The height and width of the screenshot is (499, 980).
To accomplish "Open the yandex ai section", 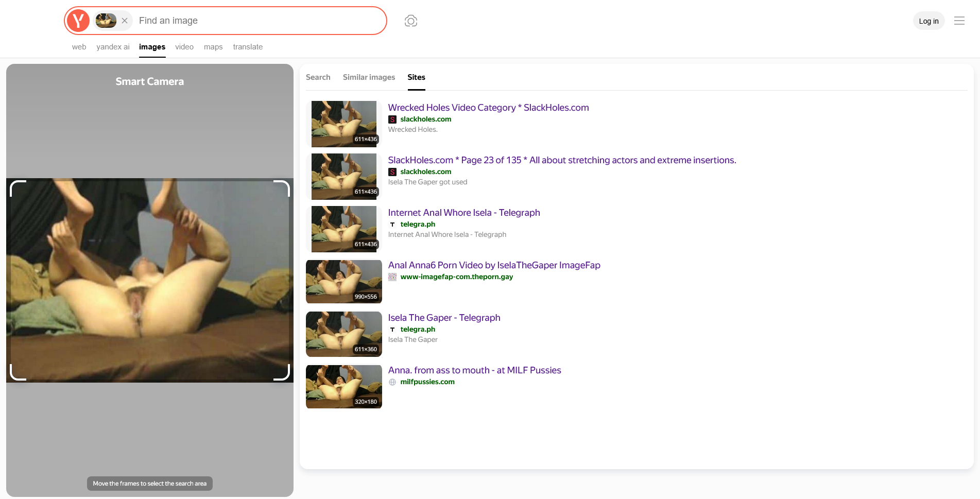I will coord(113,47).
